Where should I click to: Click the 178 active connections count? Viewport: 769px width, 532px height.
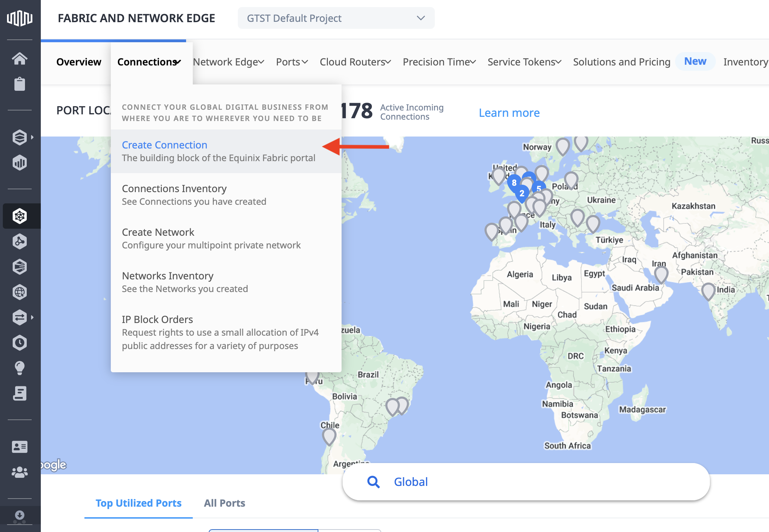point(356,111)
